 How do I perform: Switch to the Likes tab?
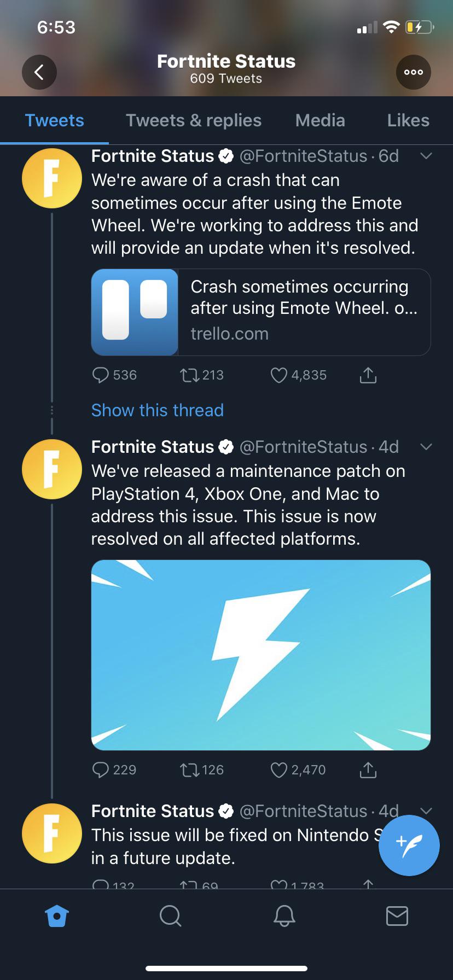click(x=407, y=120)
